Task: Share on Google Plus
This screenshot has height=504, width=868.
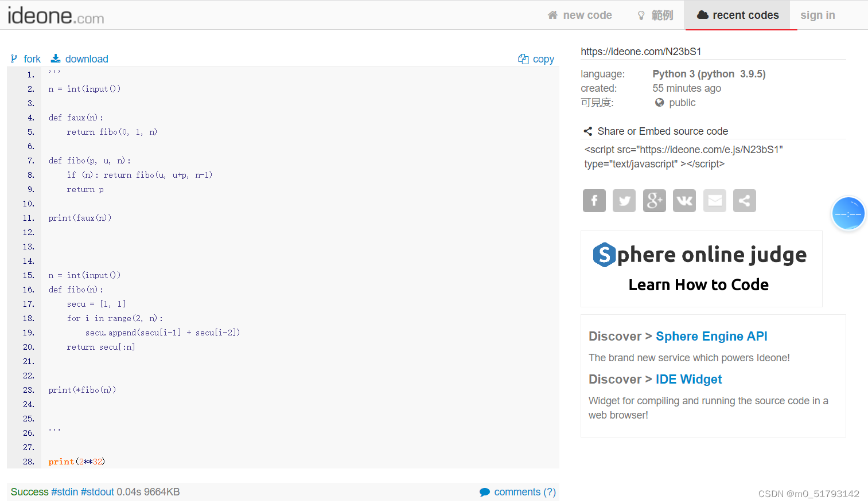Action: (655, 201)
